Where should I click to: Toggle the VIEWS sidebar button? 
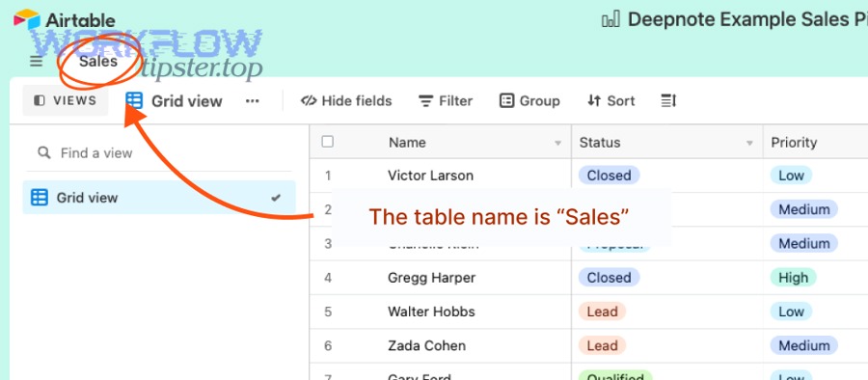click(x=66, y=101)
